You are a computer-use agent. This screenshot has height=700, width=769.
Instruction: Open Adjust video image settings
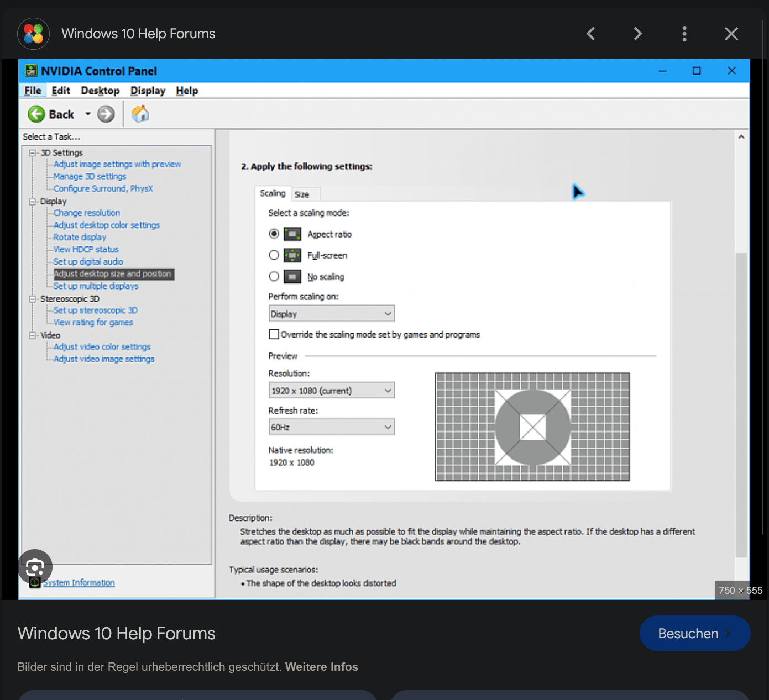pos(104,359)
